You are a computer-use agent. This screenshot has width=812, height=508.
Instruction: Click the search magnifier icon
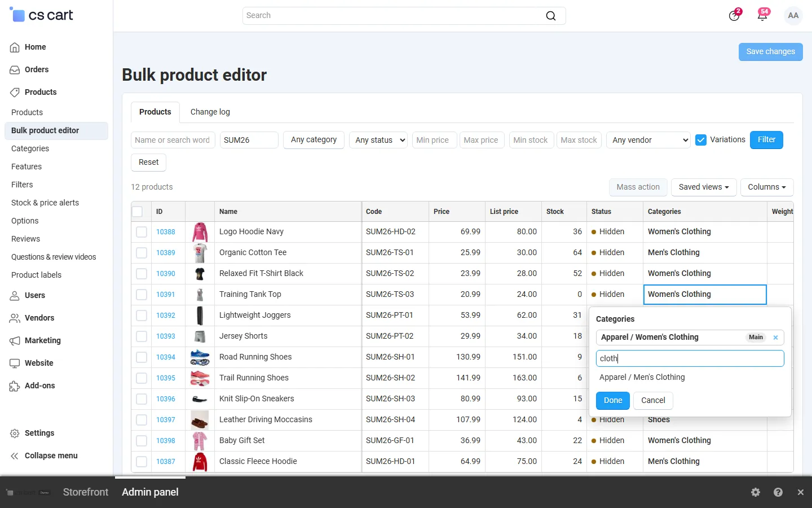tap(551, 16)
